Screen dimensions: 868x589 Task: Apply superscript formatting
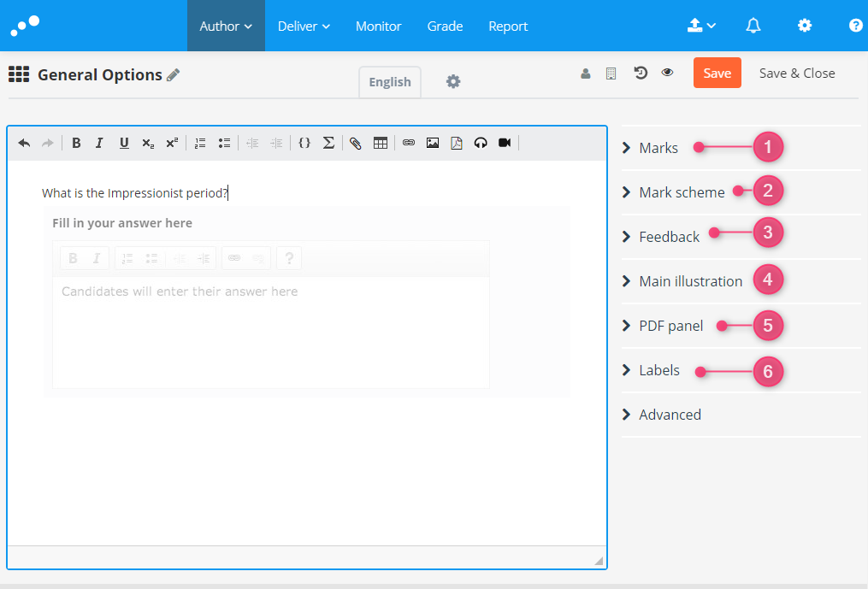(172, 143)
